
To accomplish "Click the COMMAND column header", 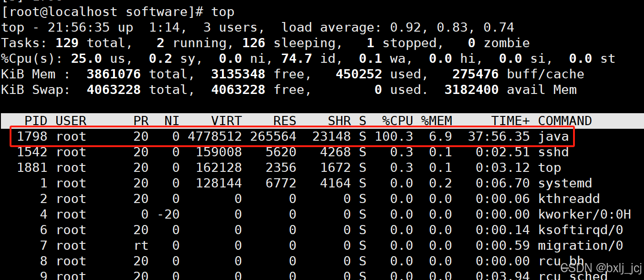I will (x=565, y=121).
